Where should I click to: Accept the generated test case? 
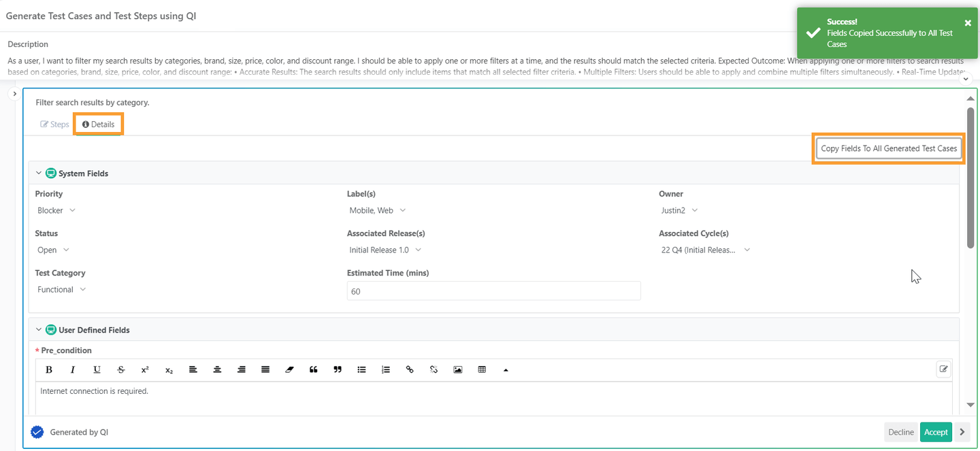(x=936, y=432)
